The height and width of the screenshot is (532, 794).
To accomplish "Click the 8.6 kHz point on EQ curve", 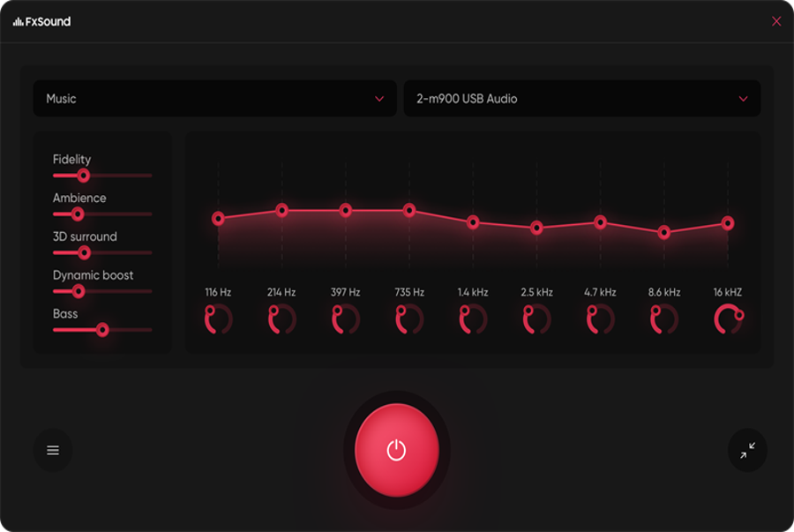I will click(664, 232).
